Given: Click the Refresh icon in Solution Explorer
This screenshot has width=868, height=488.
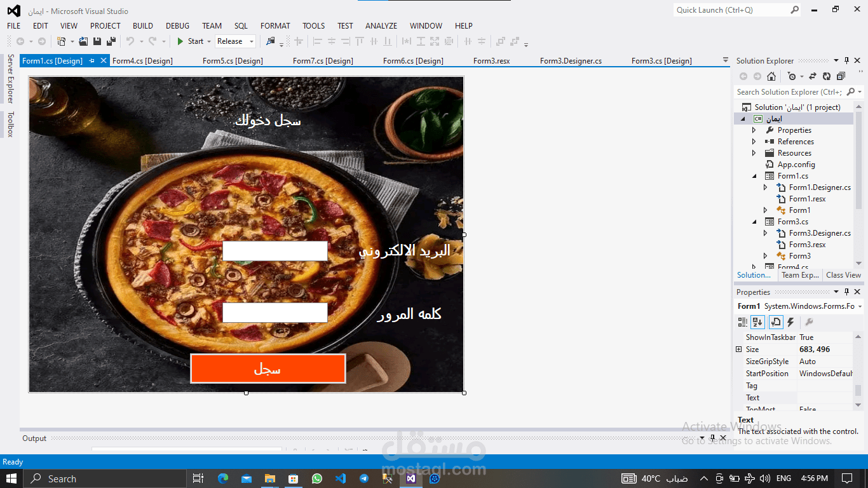Looking at the screenshot, I should pyautogui.click(x=827, y=76).
